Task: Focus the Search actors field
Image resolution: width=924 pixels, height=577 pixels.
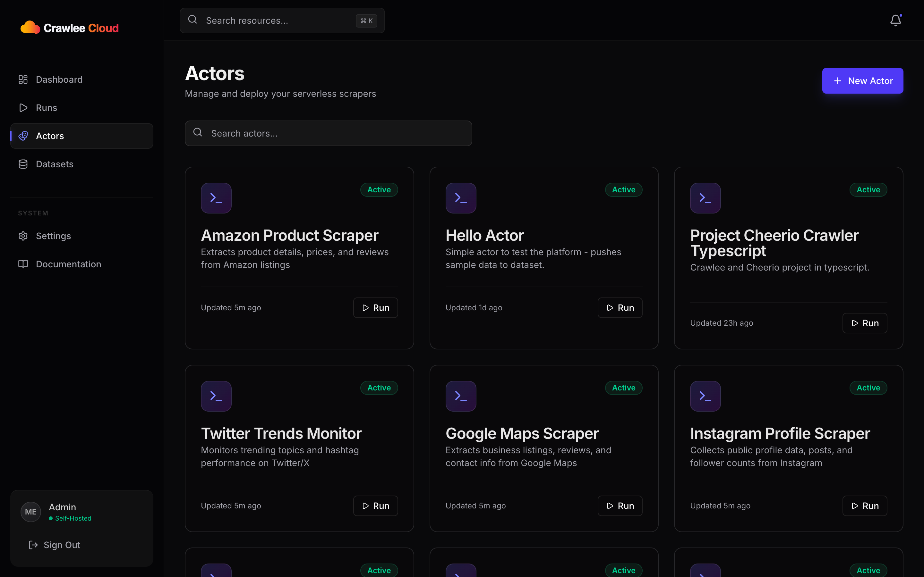Action: click(328, 134)
